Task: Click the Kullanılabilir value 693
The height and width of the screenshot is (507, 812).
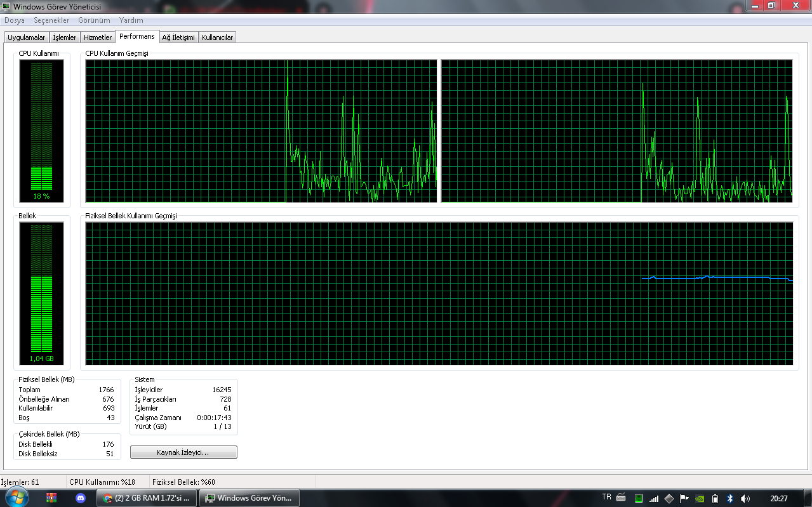Action: pos(108,408)
